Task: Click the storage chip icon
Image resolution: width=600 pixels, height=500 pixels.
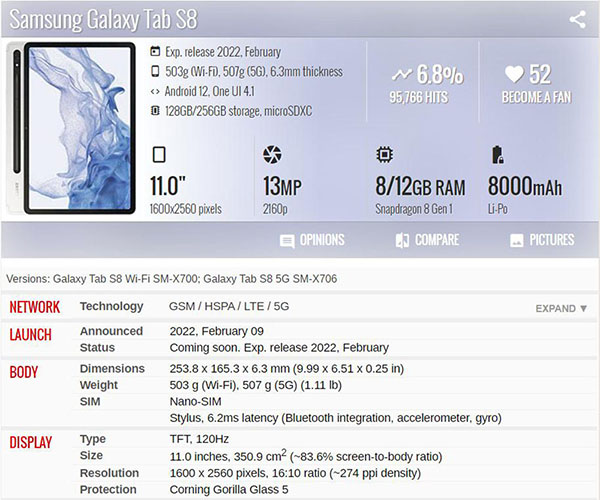Action: (155, 111)
